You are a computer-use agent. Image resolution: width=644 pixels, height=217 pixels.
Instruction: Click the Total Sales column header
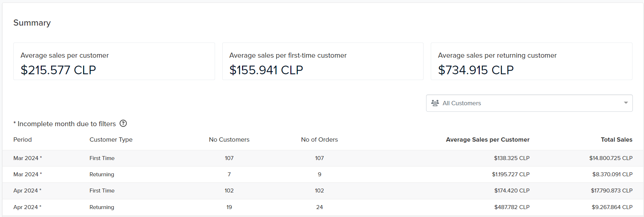[x=616, y=139]
